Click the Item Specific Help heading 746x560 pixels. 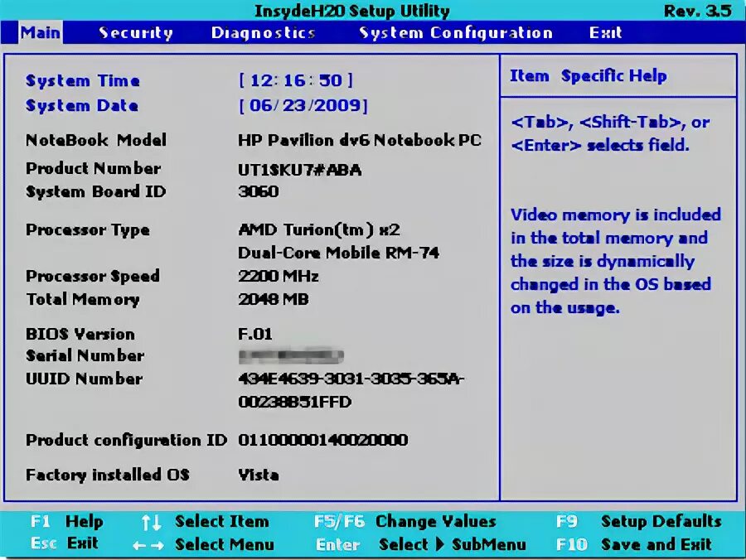[x=589, y=75]
